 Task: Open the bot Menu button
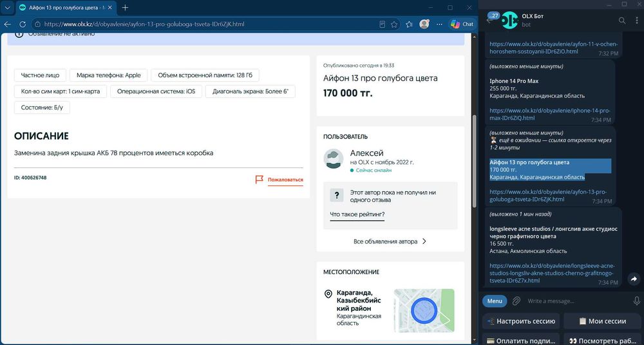coord(495,301)
